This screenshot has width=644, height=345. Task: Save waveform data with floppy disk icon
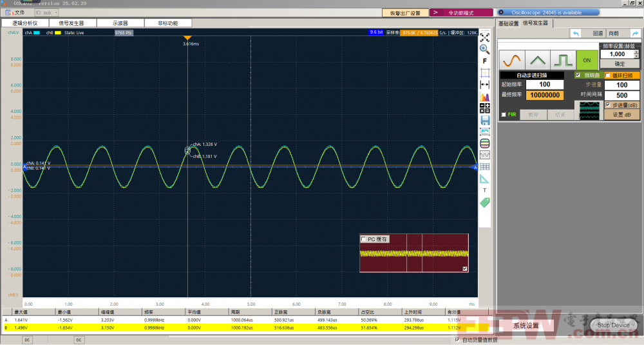click(x=485, y=120)
